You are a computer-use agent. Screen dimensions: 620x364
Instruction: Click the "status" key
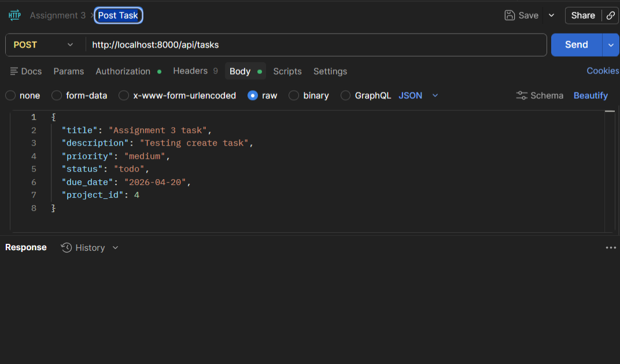click(x=82, y=169)
